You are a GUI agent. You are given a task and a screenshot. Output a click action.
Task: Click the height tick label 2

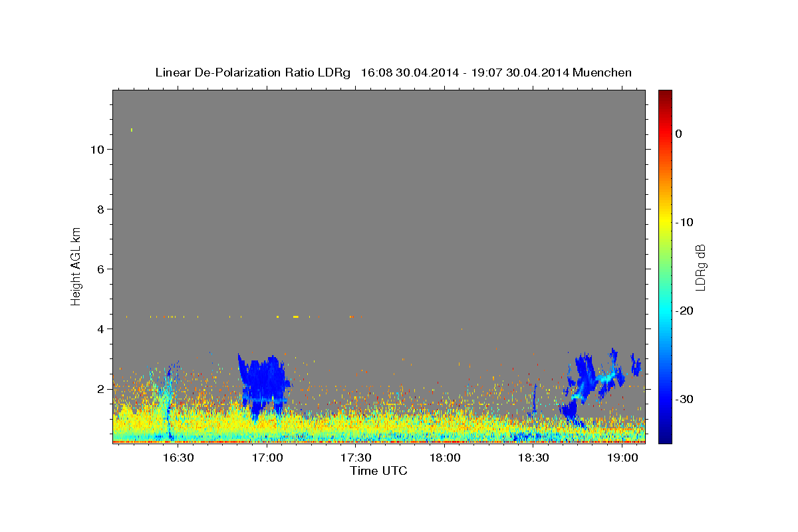[x=100, y=389]
